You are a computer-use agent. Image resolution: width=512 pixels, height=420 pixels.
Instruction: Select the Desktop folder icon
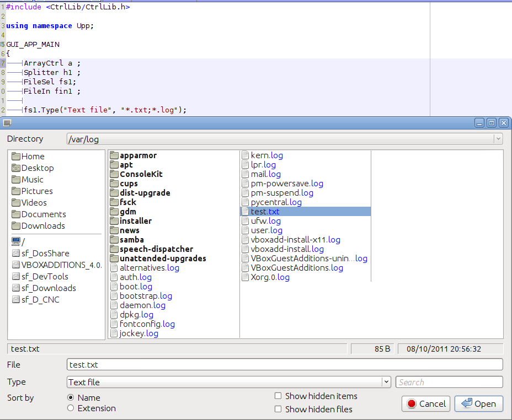pyautogui.click(x=16, y=168)
